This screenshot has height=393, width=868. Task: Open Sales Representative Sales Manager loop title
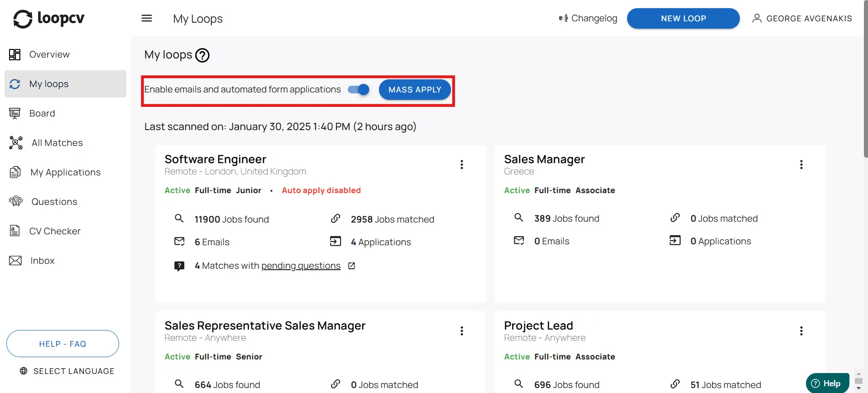click(265, 325)
